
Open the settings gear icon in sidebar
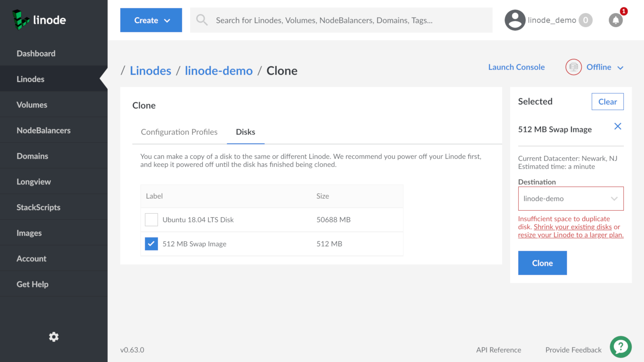(x=54, y=337)
